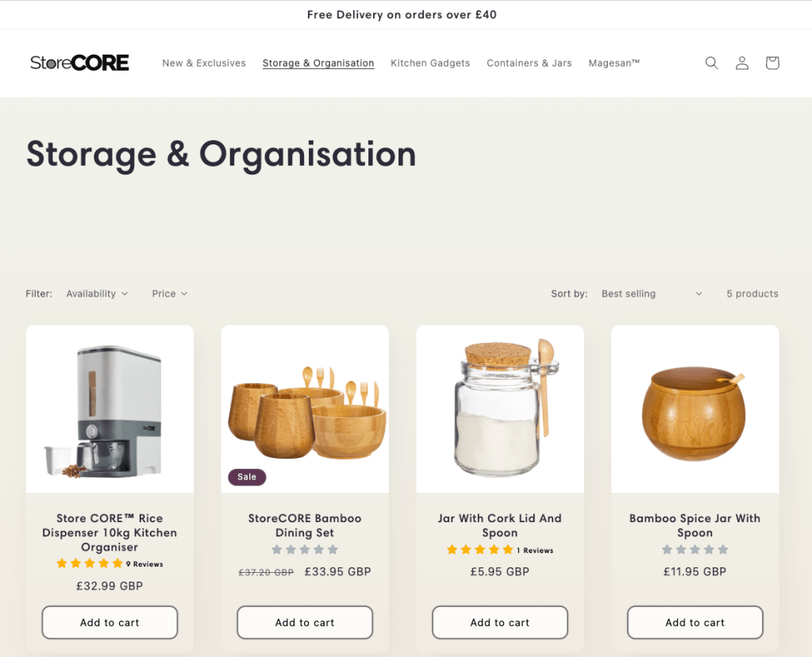The height and width of the screenshot is (657, 812).
Task: Click the empty stars under Bamboo Spice Jar
Action: tap(695, 549)
